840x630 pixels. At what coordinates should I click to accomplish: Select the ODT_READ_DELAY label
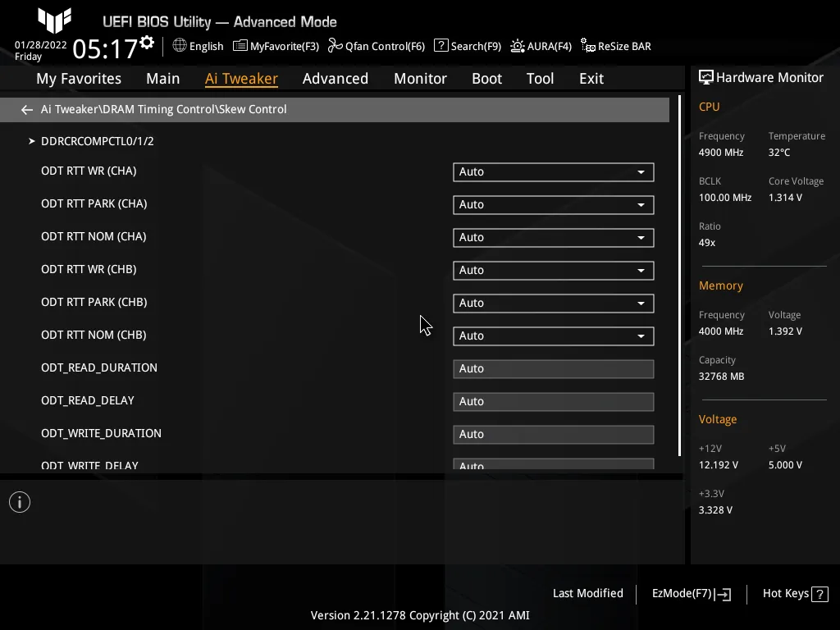(88, 400)
